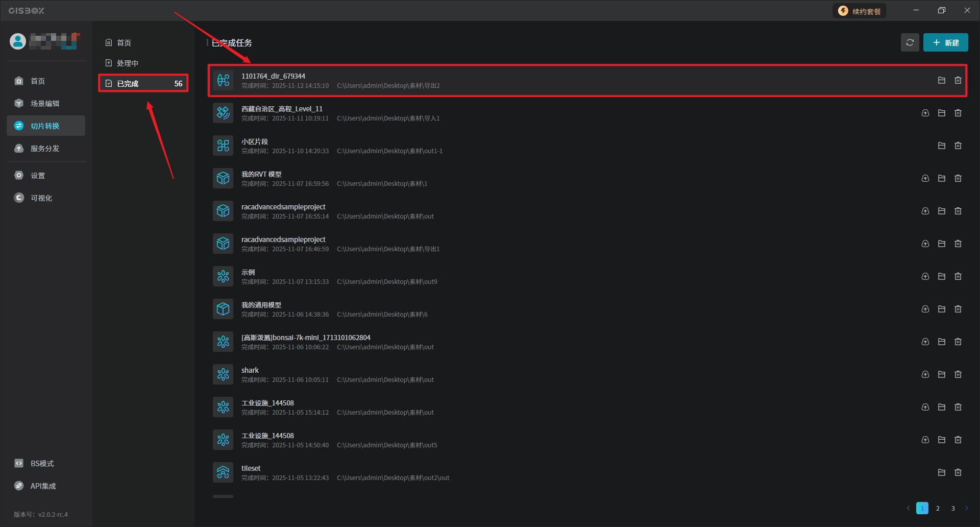980x527 pixels.
Task: Open folder of 西藏自治区_高程_Level_11 task
Action: coord(941,113)
